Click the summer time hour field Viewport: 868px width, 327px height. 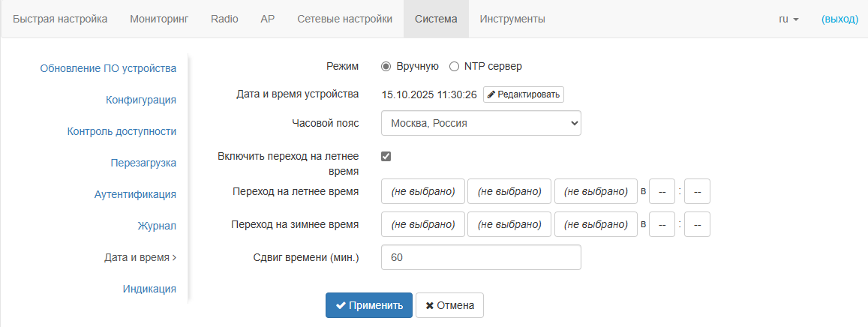point(662,191)
